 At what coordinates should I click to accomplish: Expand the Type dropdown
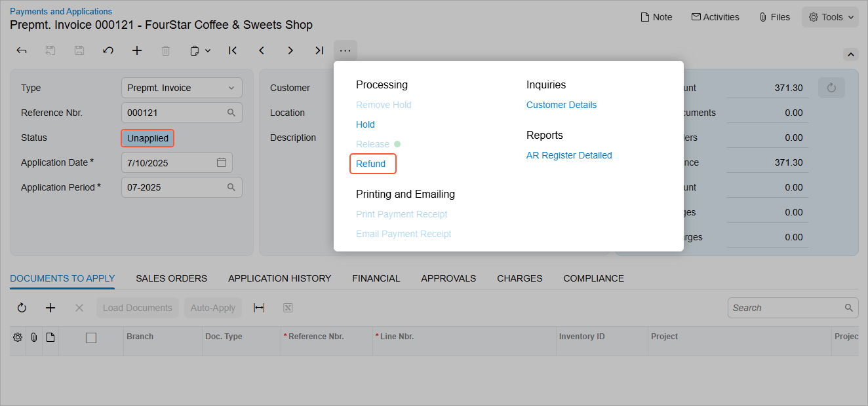[231, 88]
